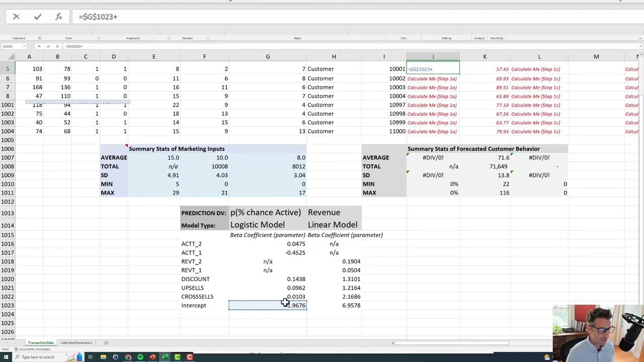Switch to the CalibratedParamaters sheet tab
Viewport: 644px width, 362px height.
pos(76,343)
